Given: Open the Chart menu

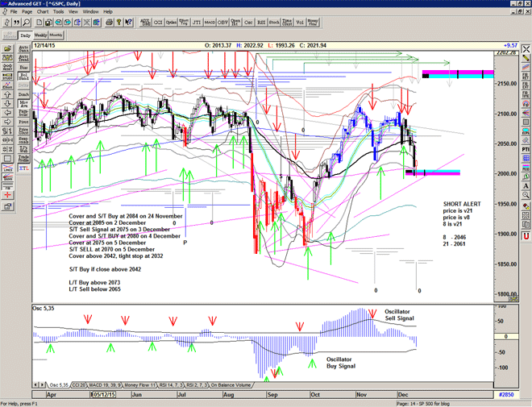Looking at the screenshot, I should [x=43, y=12].
